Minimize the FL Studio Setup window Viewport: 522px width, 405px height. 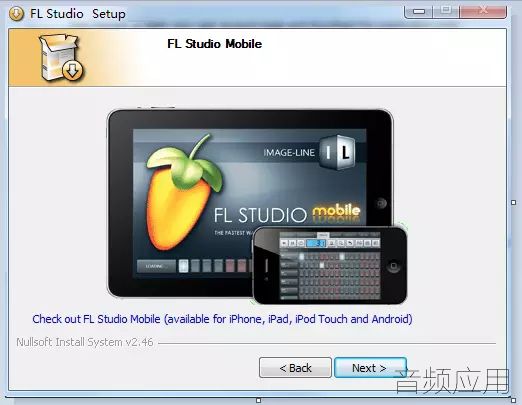419,12
